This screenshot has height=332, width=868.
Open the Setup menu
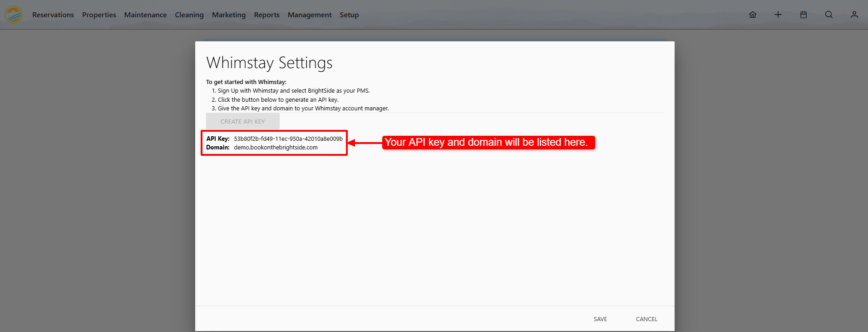coord(349,15)
